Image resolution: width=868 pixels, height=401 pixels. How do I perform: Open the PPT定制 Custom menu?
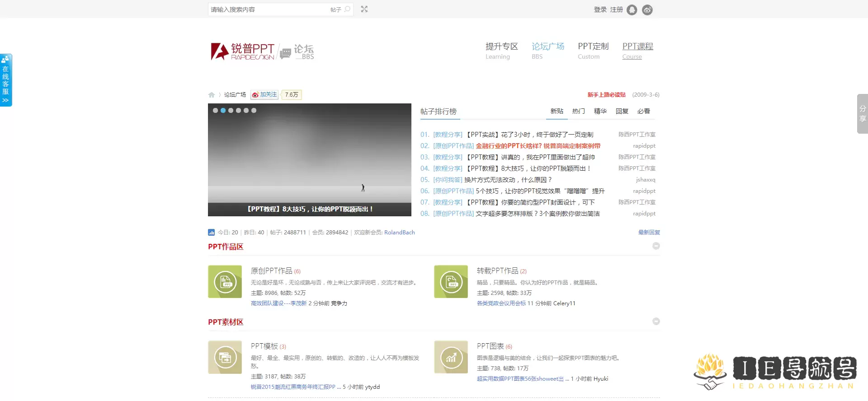[593, 51]
